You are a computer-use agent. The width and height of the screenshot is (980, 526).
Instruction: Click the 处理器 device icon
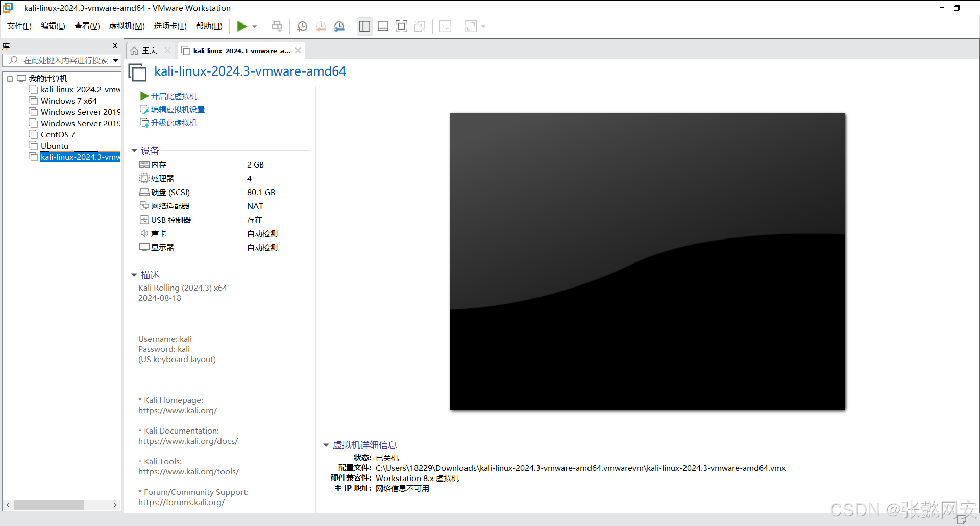pyautogui.click(x=144, y=178)
